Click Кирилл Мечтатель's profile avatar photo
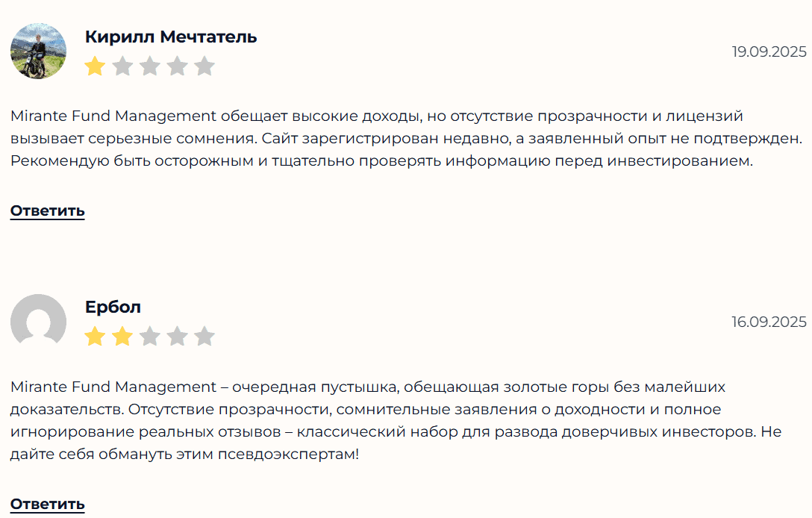 point(38,51)
